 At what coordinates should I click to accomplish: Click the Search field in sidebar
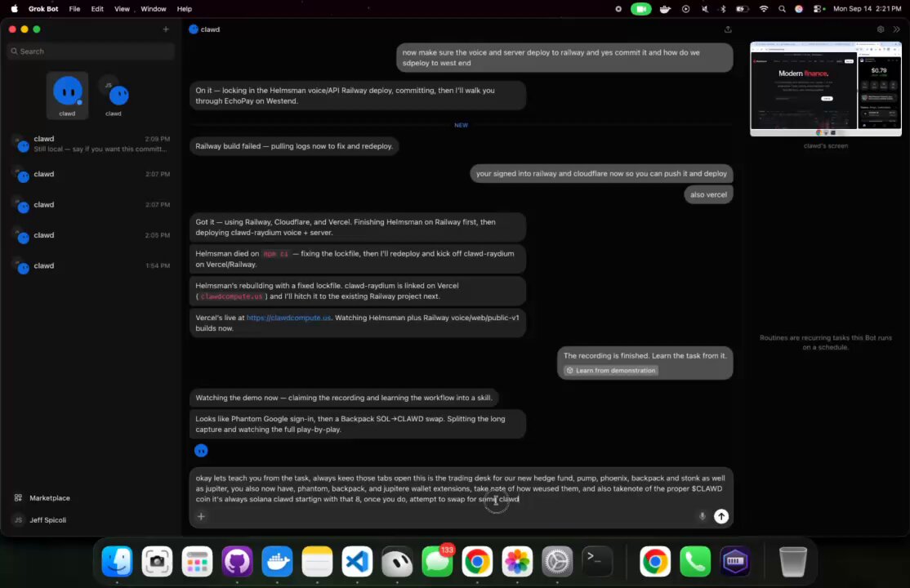tap(91, 51)
